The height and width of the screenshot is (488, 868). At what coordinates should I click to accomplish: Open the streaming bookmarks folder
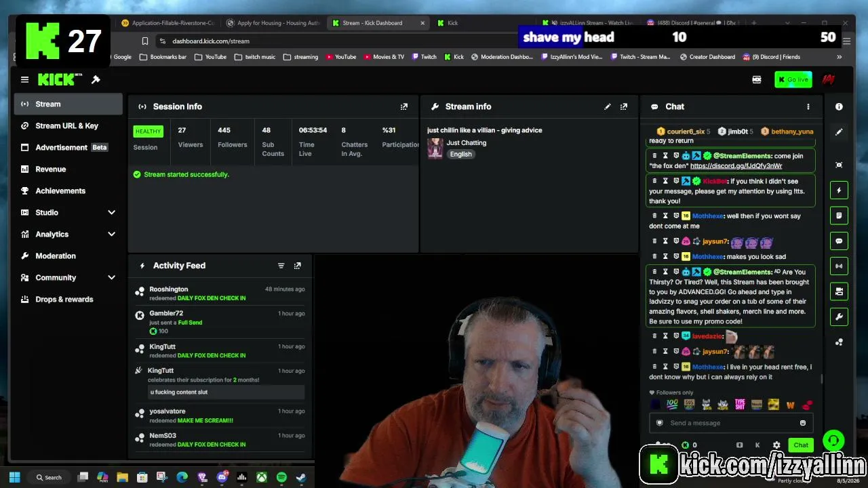(x=300, y=57)
